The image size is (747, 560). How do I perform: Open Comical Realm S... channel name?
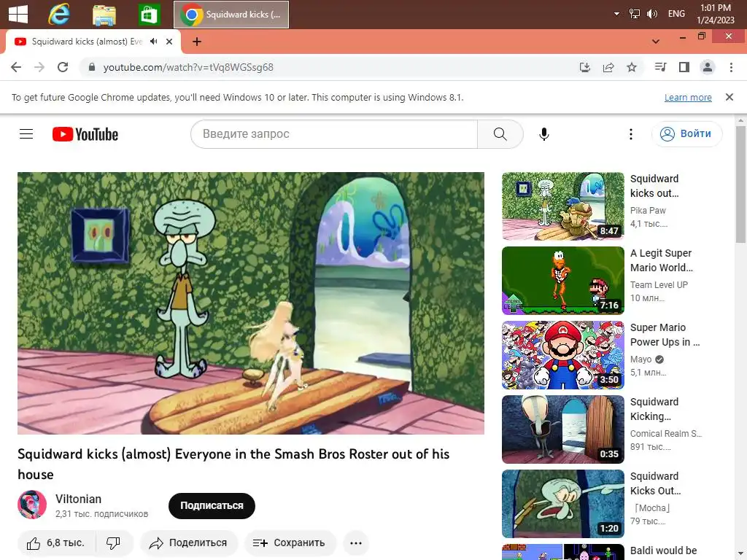[x=665, y=433]
